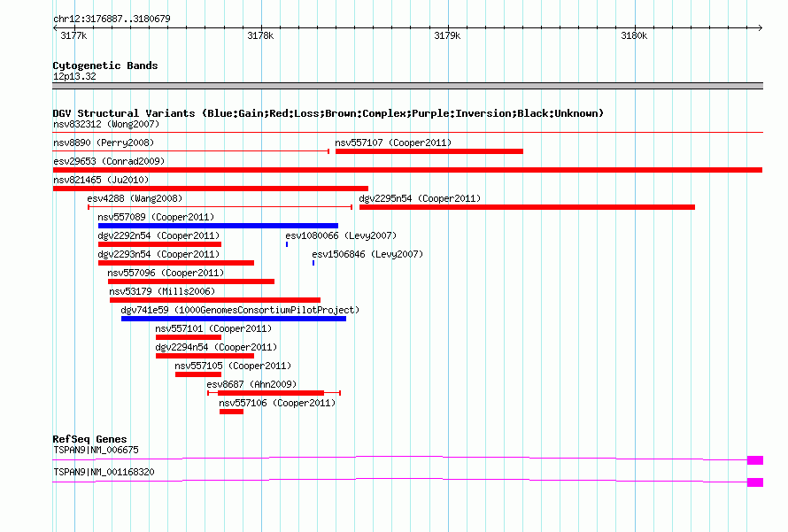Select the dgv2292n54 red bar
Screen dimensions: 788x532
[159, 244]
